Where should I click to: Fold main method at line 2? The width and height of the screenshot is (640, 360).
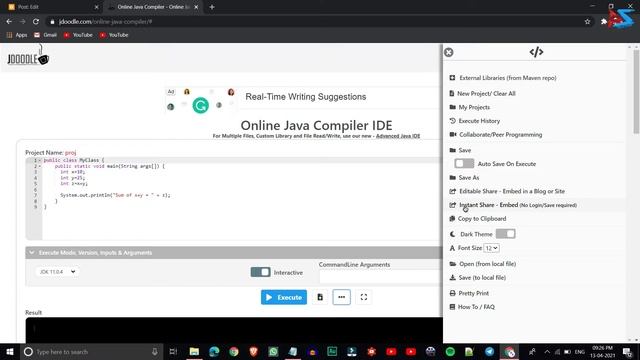(x=40, y=166)
